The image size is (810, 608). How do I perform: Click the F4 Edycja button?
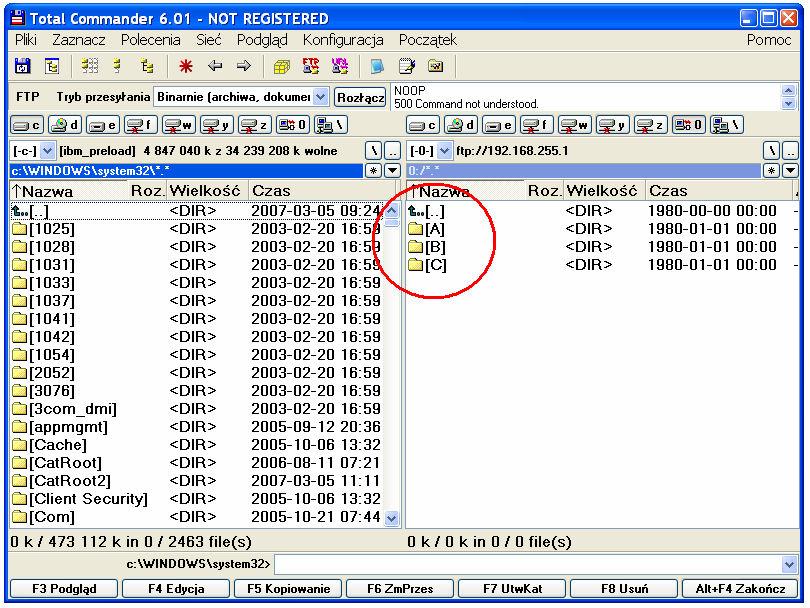tap(176, 589)
